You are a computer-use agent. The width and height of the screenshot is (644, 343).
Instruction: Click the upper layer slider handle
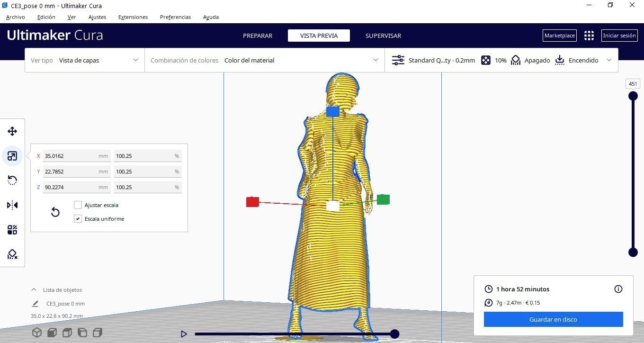coord(633,96)
